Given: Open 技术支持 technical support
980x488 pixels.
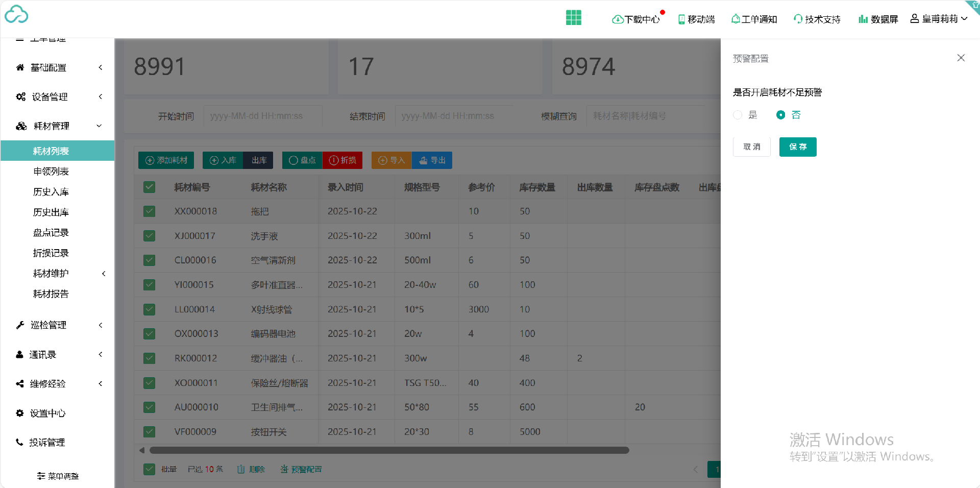Looking at the screenshot, I should pos(817,19).
